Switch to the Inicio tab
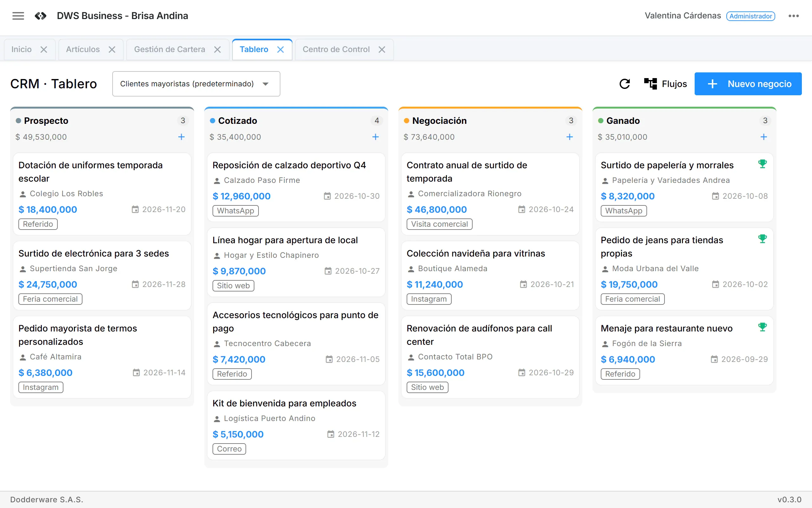812x508 pixels. 22,50
